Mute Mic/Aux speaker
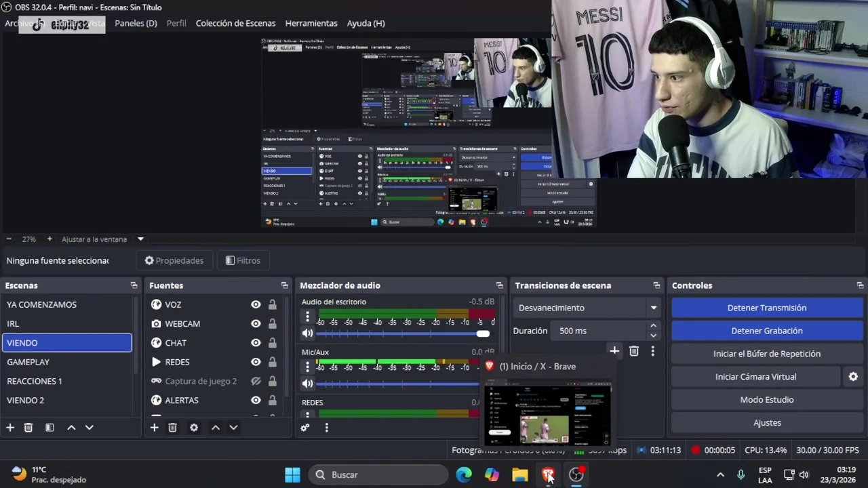Screen dimensions: 868x488 point(308,383)
